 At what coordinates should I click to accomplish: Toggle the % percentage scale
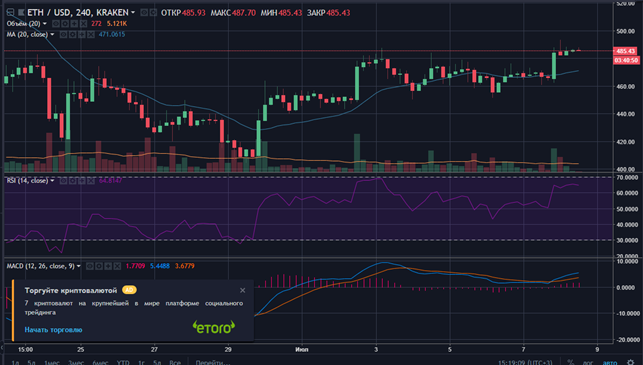pos(570,363)
